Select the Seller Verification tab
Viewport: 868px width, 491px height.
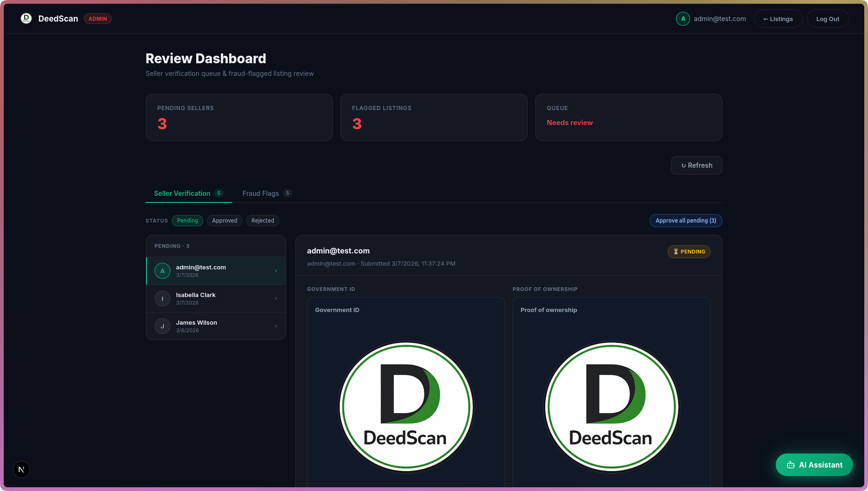[x=189, y=193]
